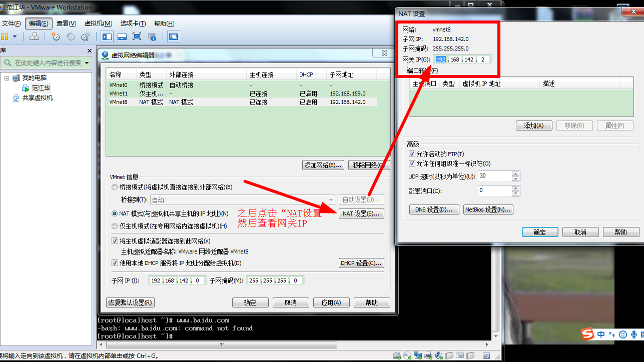Screen dimensions: 644x362
Task: Open the 文件(F) menu
Action: (12, 23)
